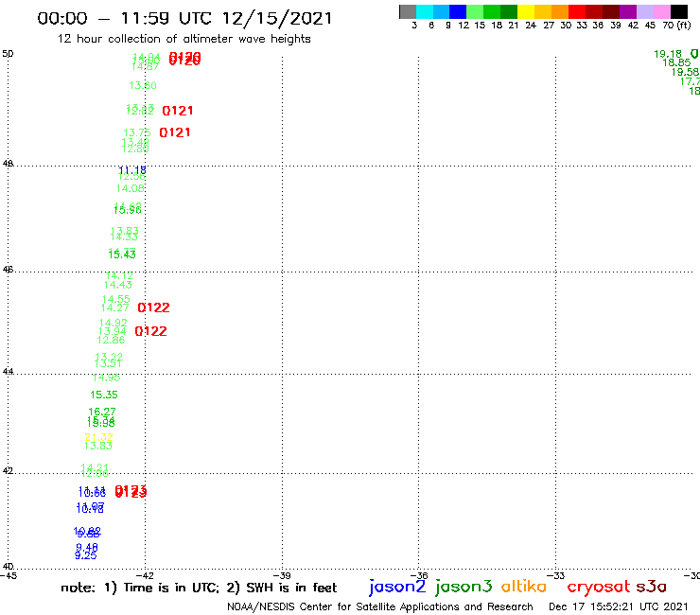The width and height of the screenshot is (700, 615).
Task: Click the 0122 time label beside 14.27
Action: pyautogui.click(x=153, y=307)
